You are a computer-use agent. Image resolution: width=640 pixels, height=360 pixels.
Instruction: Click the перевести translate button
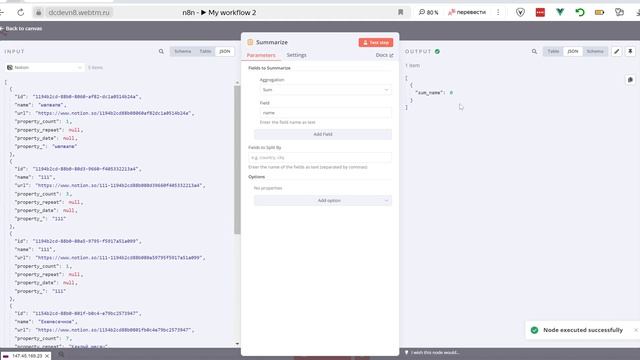(467, 13)
